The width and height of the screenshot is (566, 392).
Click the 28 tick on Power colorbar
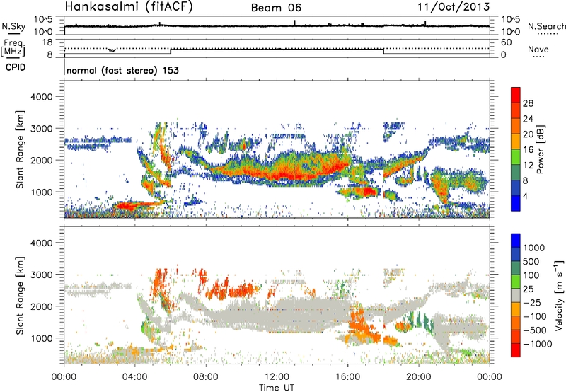coord(528,103)
